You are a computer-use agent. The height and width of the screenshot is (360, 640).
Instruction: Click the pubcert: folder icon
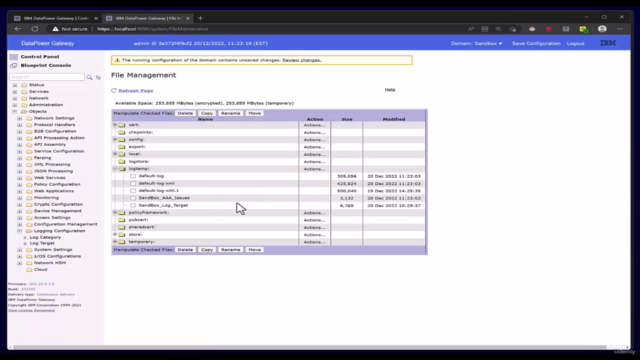tap(122, 220)
